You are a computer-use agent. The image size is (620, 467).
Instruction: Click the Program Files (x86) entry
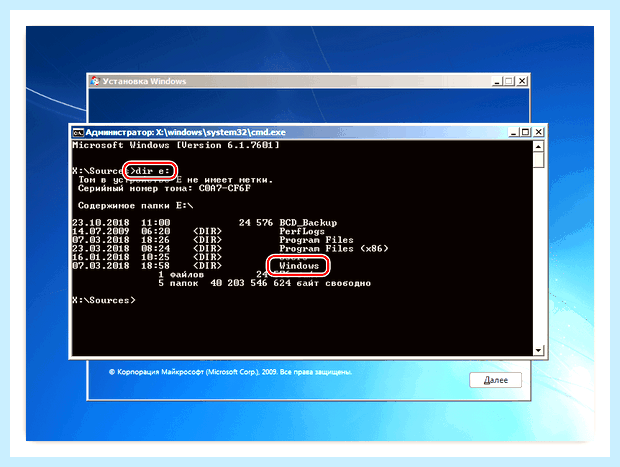point(334,249)
